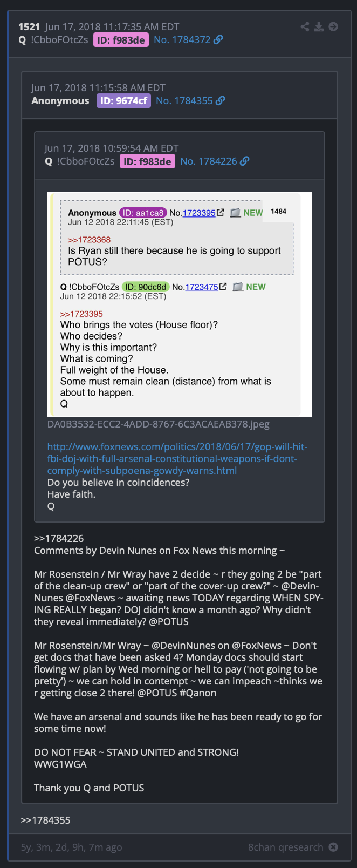Open the foxnews.com article link
The image size is (357, 868).
177,458
